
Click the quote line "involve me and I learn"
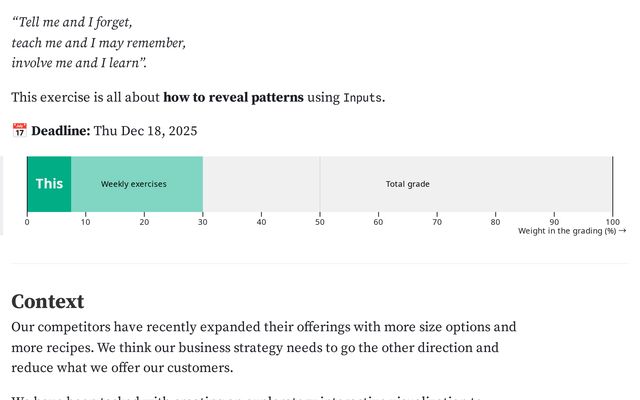point(80,63)
